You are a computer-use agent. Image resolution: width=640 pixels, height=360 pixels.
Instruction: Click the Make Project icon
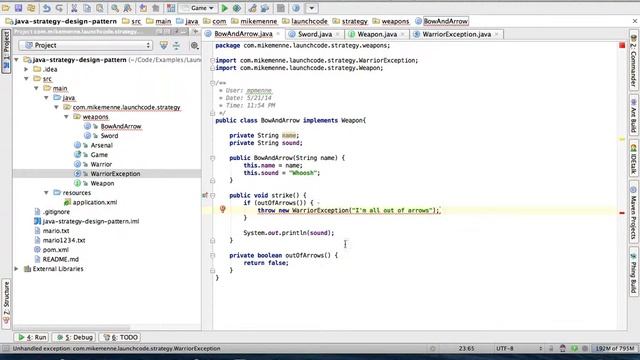(171, 8)
